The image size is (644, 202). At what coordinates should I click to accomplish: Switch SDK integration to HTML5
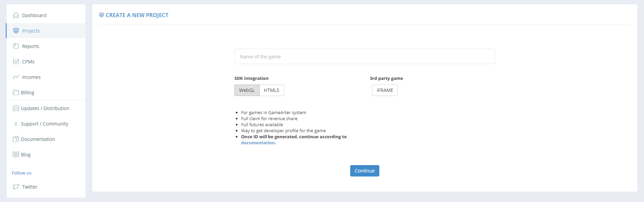click(x=271, y=90)
